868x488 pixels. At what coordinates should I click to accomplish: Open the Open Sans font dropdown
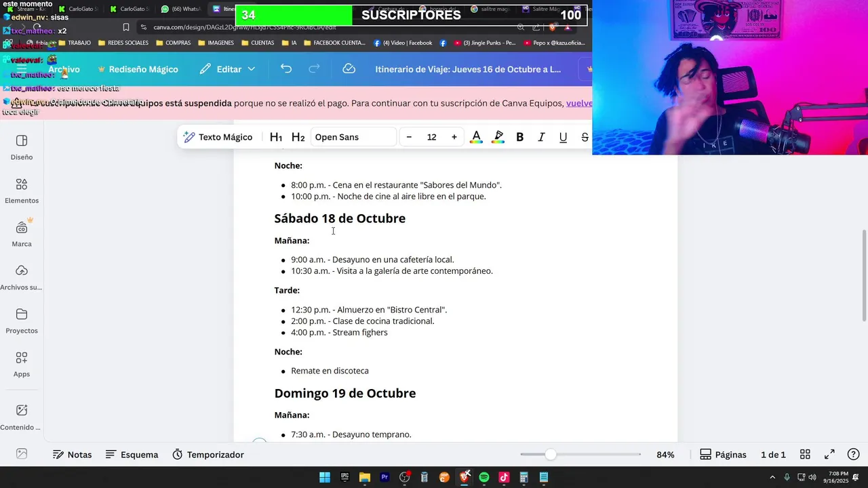353,137
